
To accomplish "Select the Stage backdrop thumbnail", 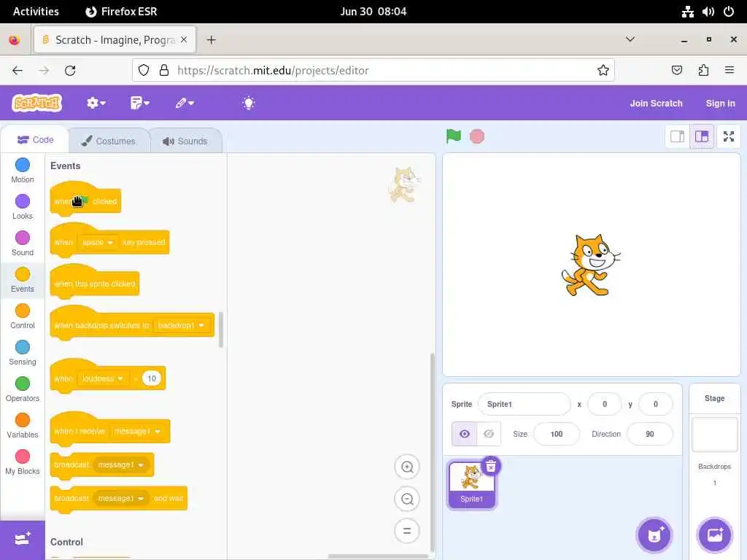I will point(715,435).
